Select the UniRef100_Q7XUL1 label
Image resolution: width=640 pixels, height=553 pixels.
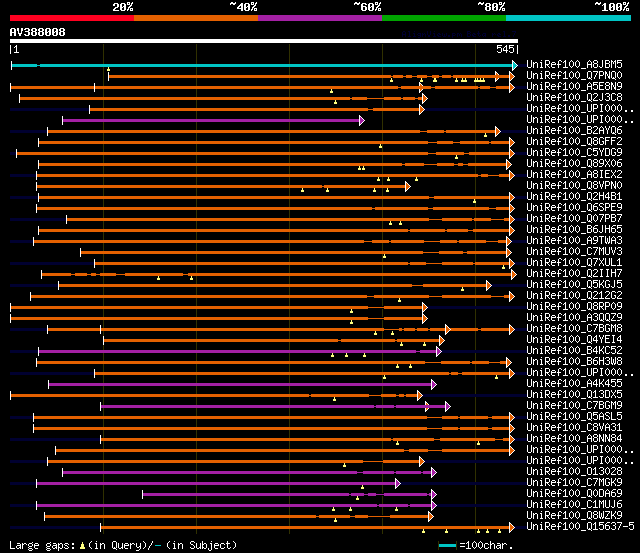tap(574, 263)
